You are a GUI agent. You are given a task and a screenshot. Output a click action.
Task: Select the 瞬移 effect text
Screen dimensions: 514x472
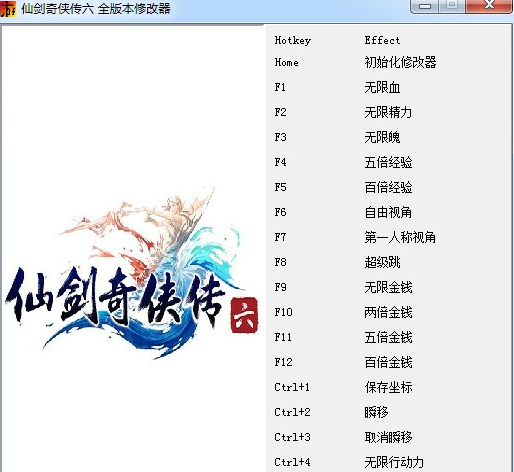click(x=376, y=412)
